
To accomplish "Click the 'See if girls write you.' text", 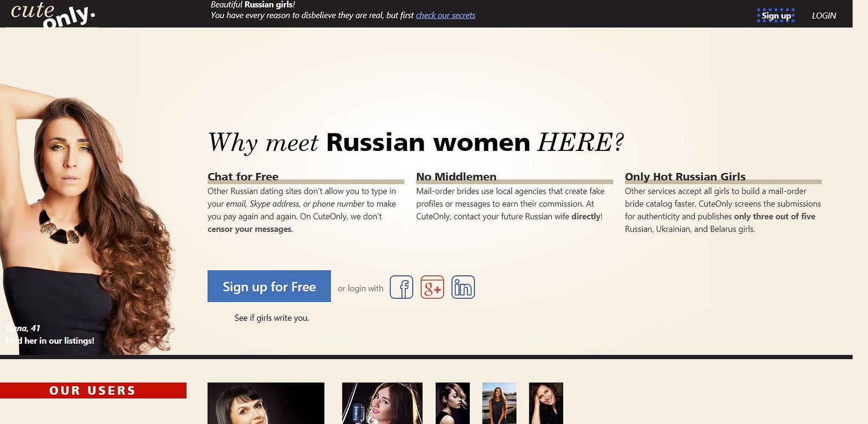I will (x=272, y=318).
